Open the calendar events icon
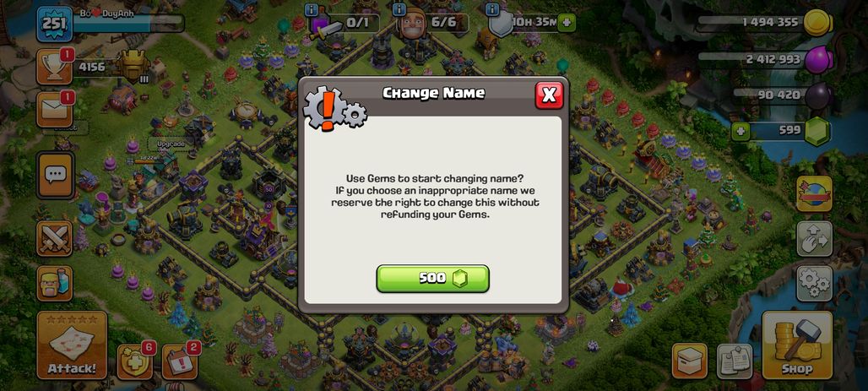This screenshot has width=868, height=391. click(x=180, y=363)
